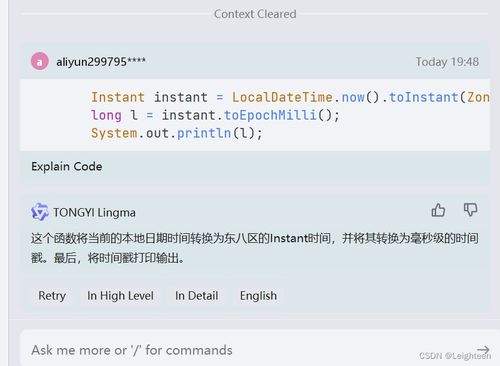The width and height of the screenshot is (500, 366).
Task: Click the username aliyun299795****
Action: tap(101, 62)
